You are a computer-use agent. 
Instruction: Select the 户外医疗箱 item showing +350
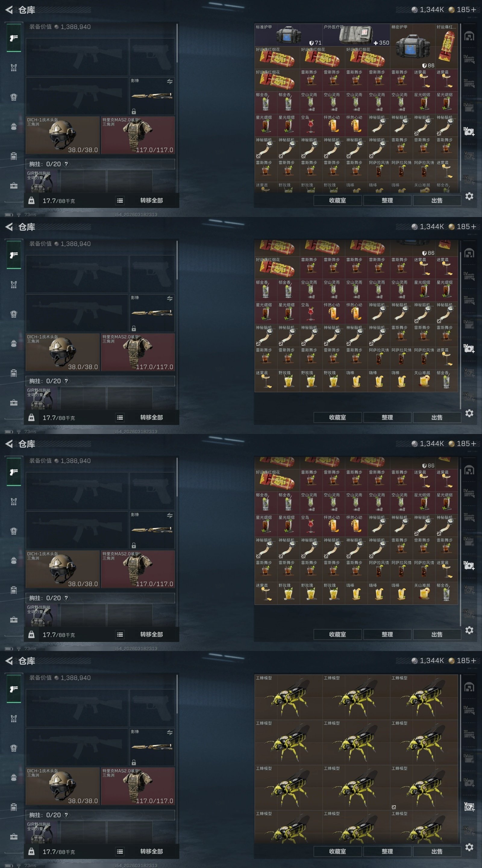tap(356, 35)
